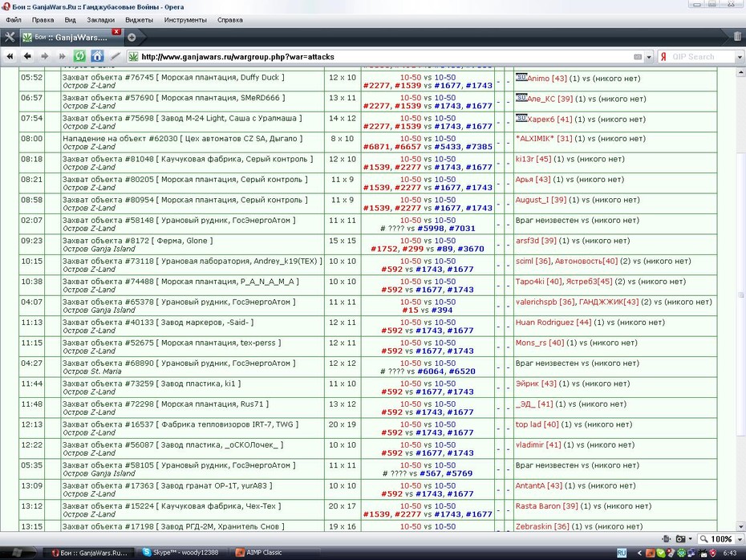
Task: Switch to Skype window in the taskbar
Action: coord(180,553)
